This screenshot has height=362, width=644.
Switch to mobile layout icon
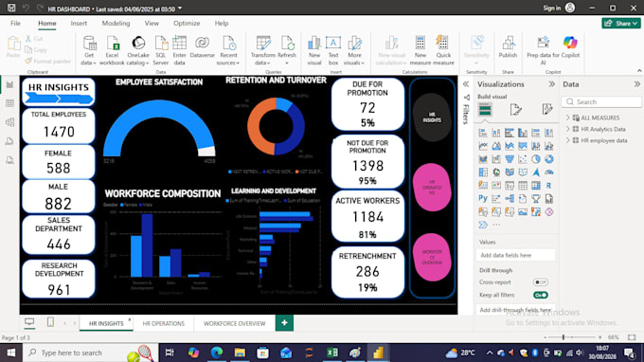50,322
